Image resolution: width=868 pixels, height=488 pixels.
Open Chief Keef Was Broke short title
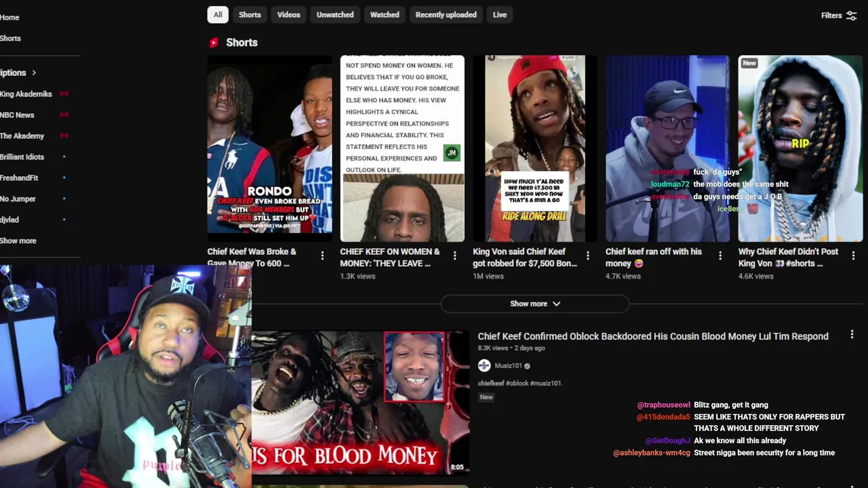(252, 258)
